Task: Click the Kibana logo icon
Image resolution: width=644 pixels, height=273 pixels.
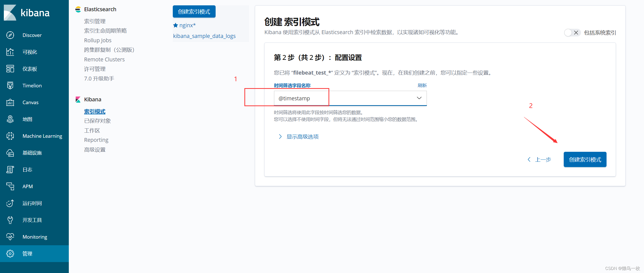Action: click(x=10, y=12)
